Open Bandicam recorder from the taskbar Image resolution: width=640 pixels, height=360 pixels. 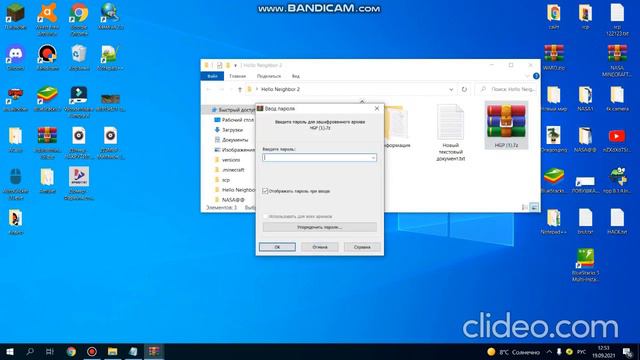click(x=92, y=352)
